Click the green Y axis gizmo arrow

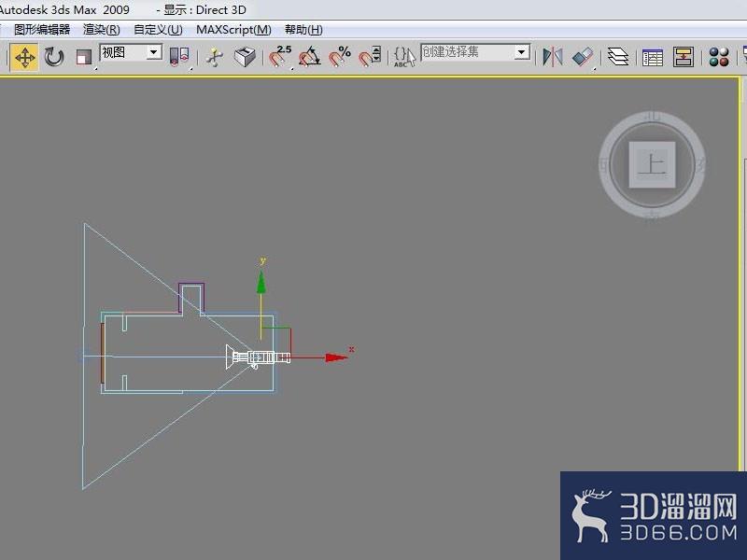pos(261,283)
